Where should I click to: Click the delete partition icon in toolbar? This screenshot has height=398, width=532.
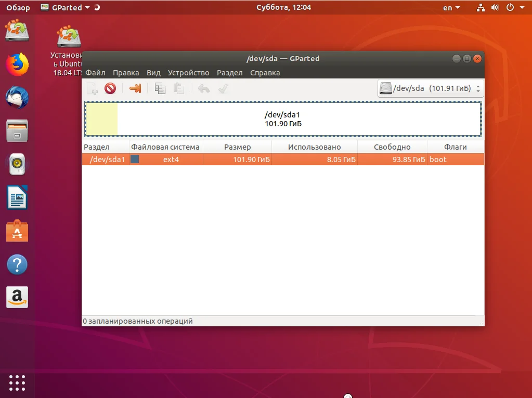(110, 89)
